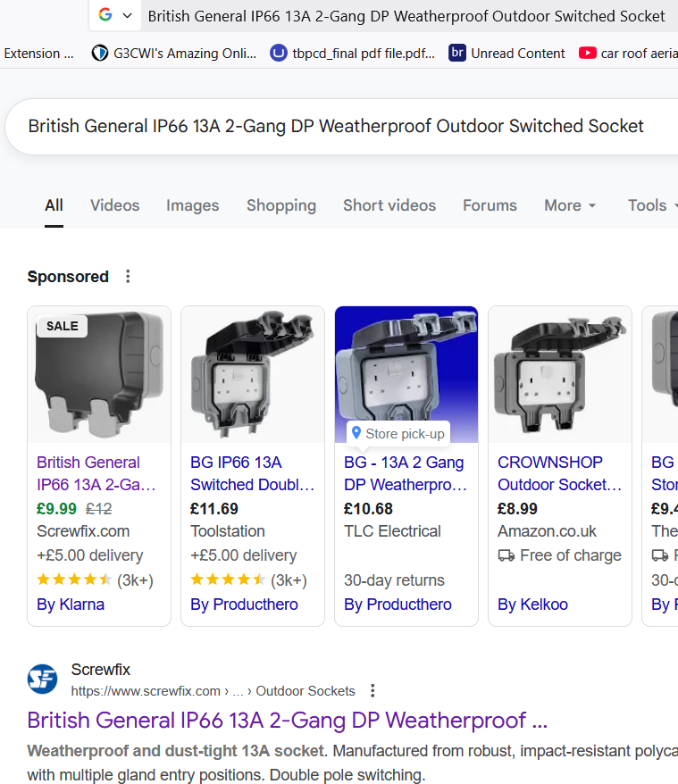Click the Toolstation socket product thumbnail
Screen dimensions: 678x784
click(253, 375)
